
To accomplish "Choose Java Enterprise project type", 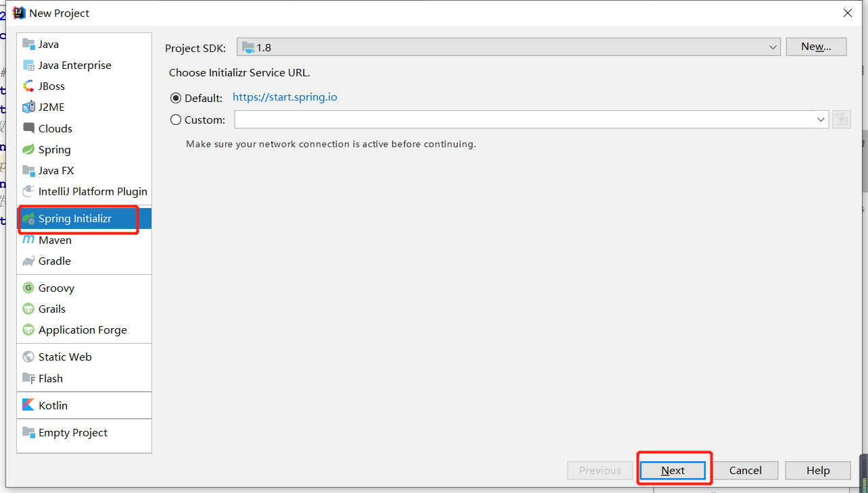I will 84,65.
